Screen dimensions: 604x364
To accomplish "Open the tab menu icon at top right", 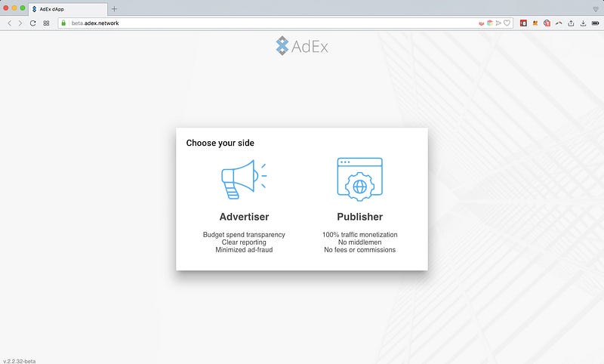I will (596, 9).
